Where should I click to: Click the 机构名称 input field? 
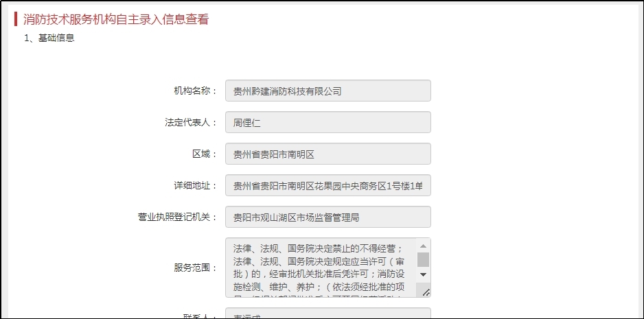tap(327, 91)
